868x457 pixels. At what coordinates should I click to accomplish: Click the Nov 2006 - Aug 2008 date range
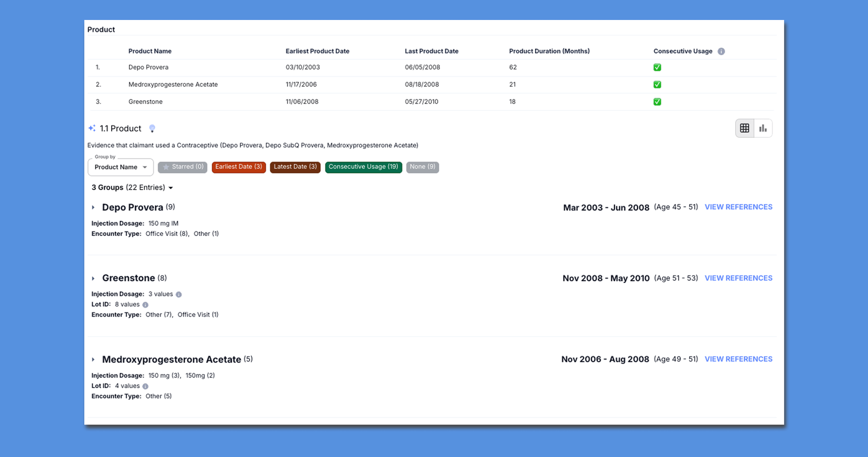605,359
